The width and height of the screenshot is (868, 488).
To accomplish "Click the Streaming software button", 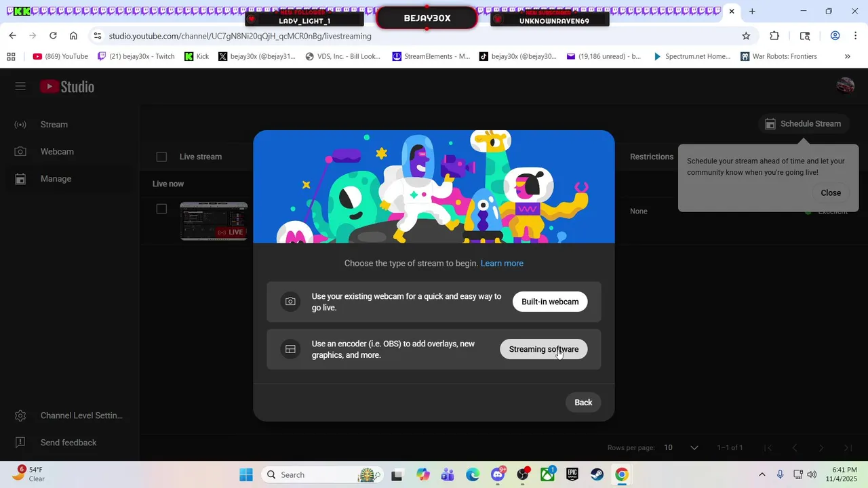I will pos(544,349).
